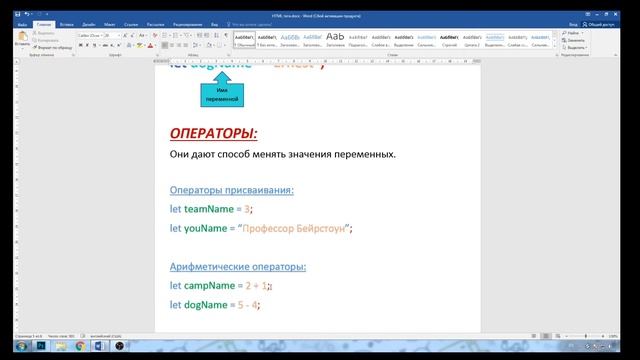This screenshot has width=640, height=360.
Task: Open the font size combo box
Action: coord(112,36)
